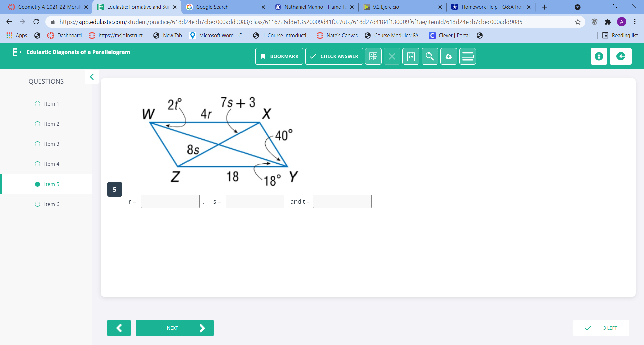644x345 pixels.
Task: Select the Item 1 radio button
Action: tap(37, 103)
